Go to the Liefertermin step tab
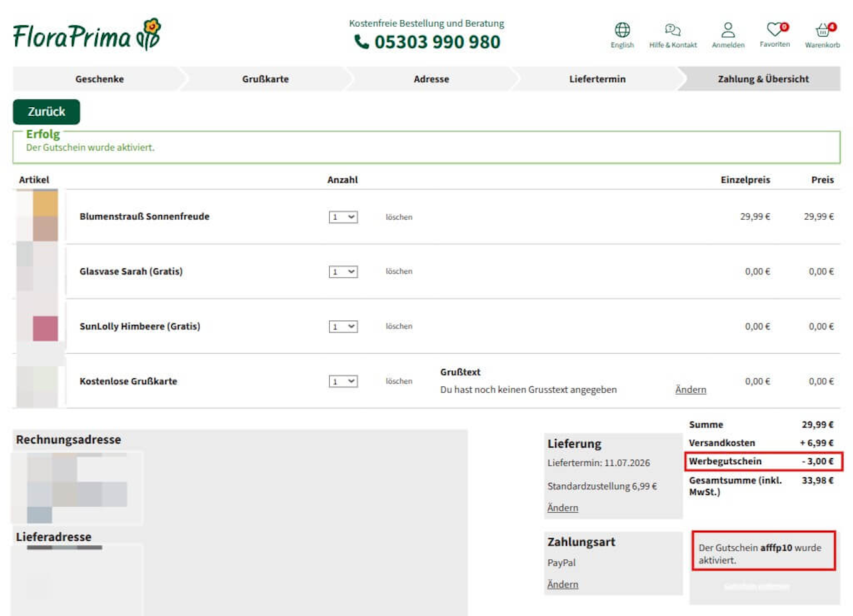Image resolution: width=853 pixels, height=616 pixels. click(597, 79)
